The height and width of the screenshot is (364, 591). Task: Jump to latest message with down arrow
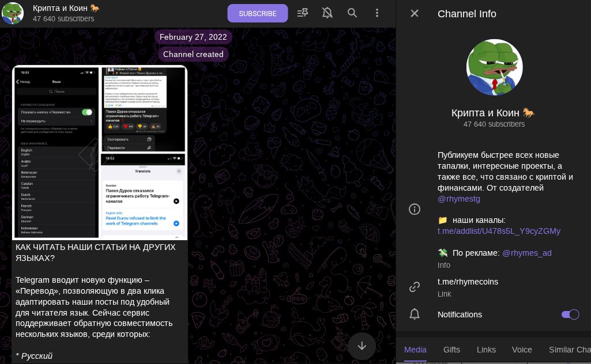pyautogui.click(x=362, y=346)
